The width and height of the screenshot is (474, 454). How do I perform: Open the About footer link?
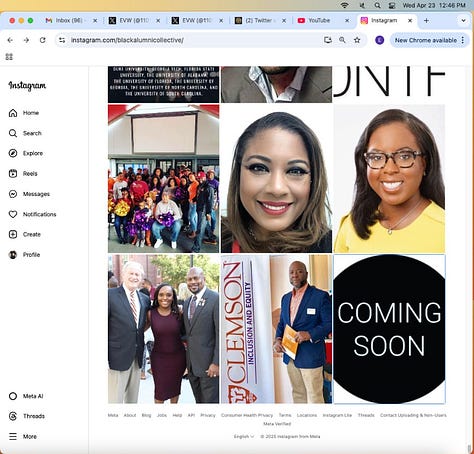(x=130, y=415)
